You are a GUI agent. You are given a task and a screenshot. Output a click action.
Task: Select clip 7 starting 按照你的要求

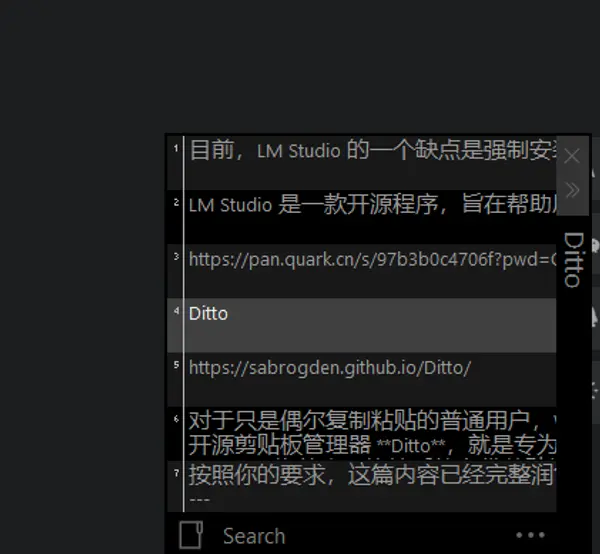point(362,486)
